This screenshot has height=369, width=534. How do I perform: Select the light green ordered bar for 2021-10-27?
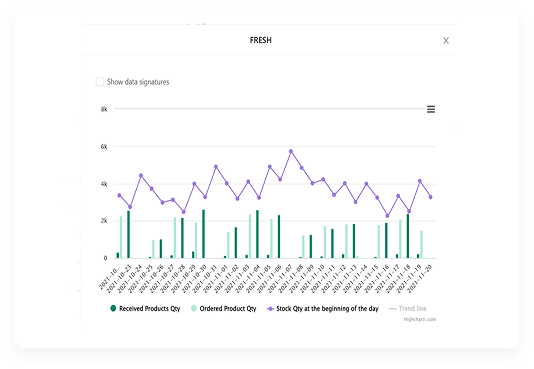click(175, 238)
